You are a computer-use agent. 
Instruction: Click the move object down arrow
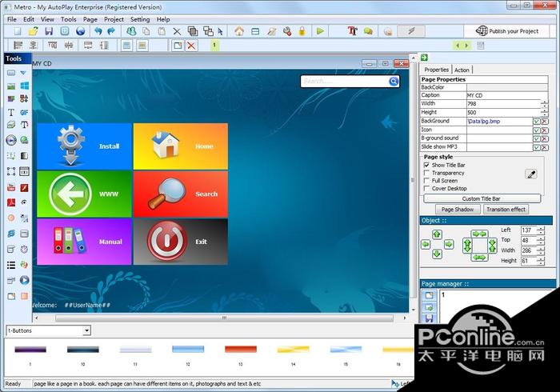pos(437,254)
